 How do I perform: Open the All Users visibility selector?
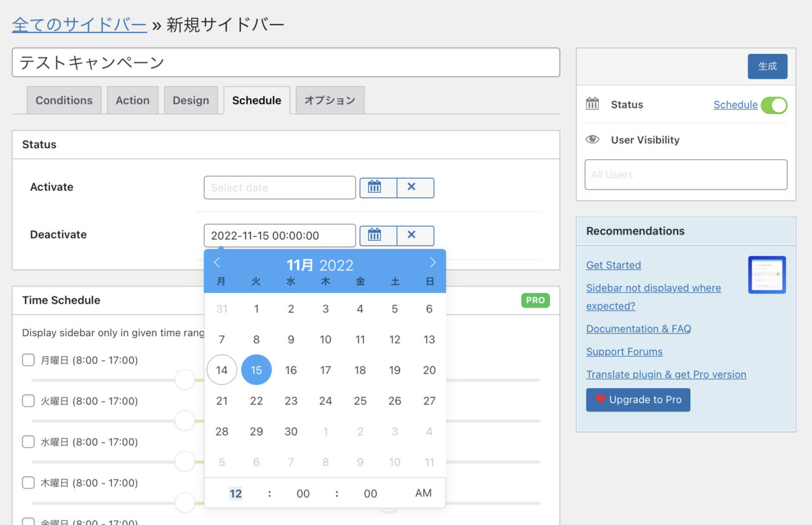coord(685,174)
